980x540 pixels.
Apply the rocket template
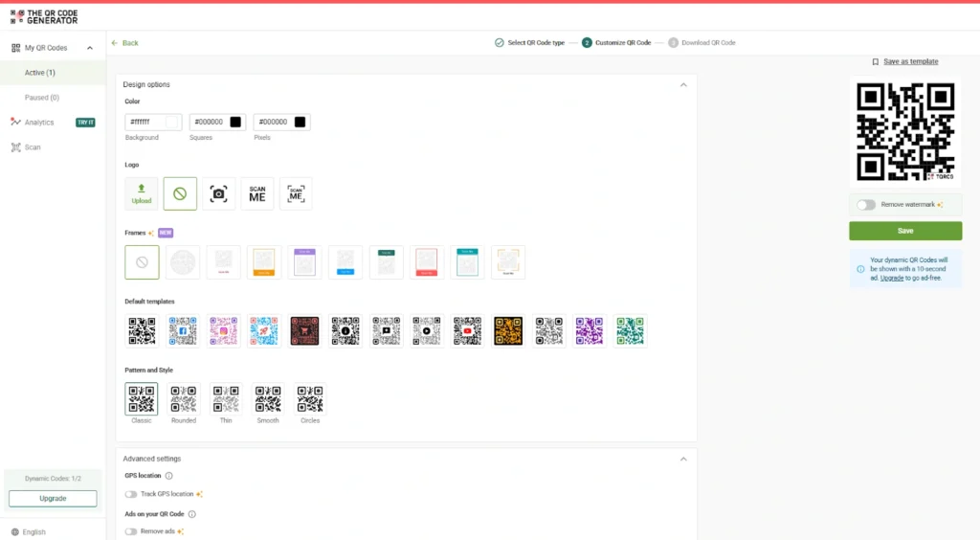(x=264, y=330)
